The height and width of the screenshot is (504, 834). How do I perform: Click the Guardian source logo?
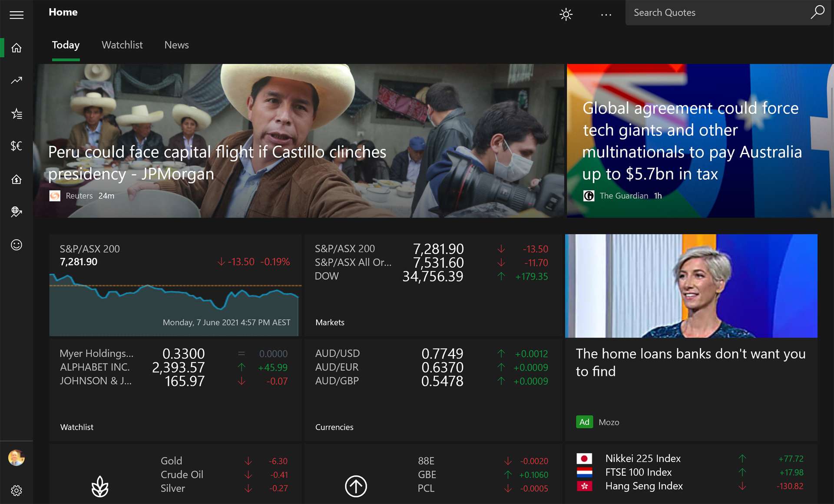tap(589, 196)
